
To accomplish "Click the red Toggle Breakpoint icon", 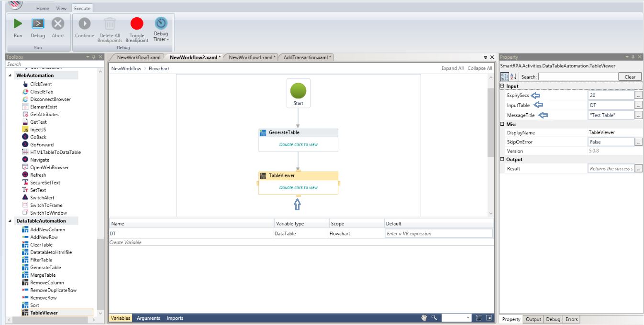I will [x=137, y=24].
